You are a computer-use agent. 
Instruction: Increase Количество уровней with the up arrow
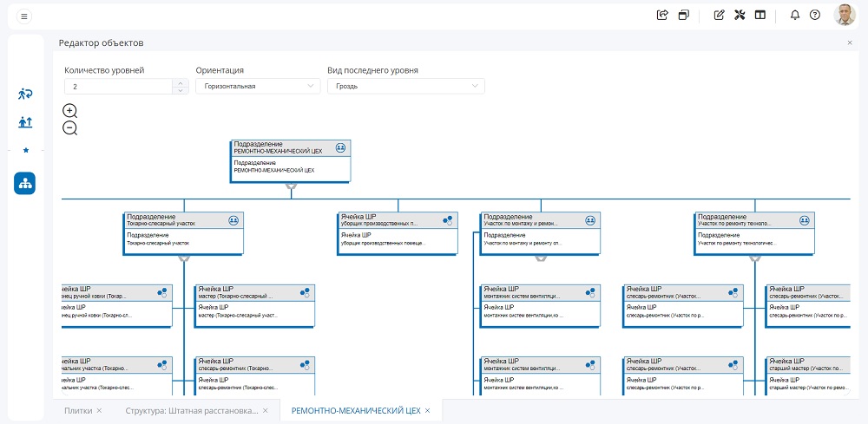(180, 83)
